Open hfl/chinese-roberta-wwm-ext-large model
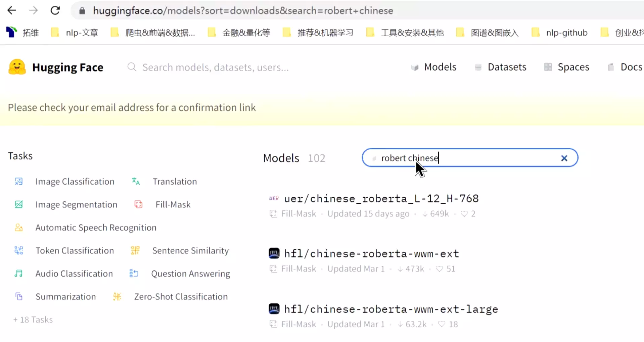 pos(391,309)
